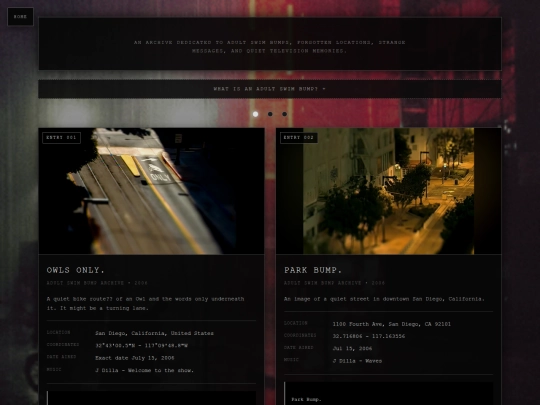Click 'J Dilla - Waves' music value
The image size is (540, 405).
click(x=357, y=361)
